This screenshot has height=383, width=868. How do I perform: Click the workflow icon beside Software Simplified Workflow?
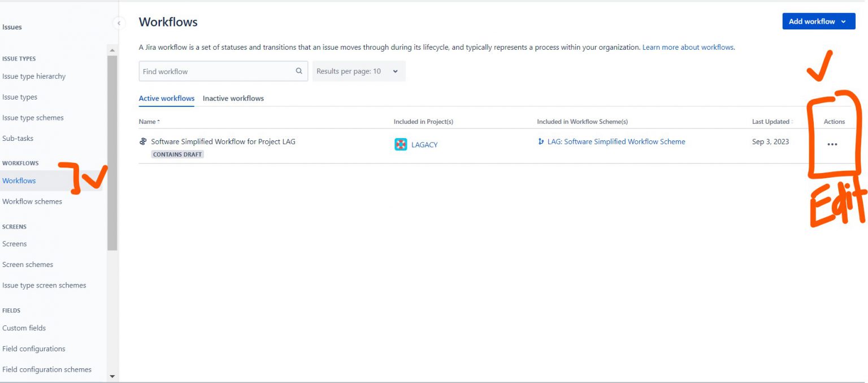(x=143, y=141)
